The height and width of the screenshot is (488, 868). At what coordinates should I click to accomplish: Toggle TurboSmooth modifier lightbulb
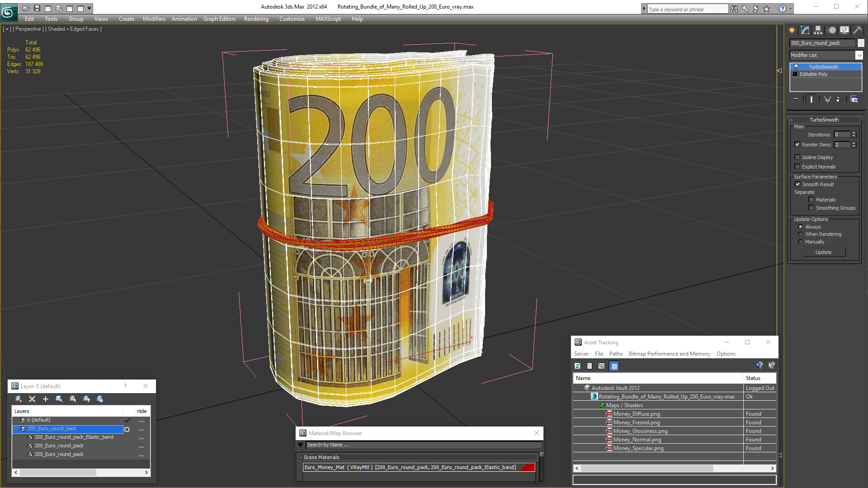[x=796, y=67]
